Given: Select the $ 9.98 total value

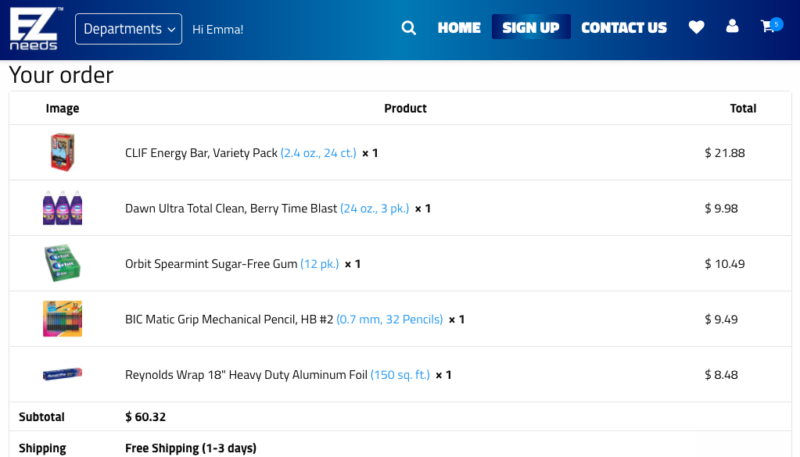Looking at the screenshot, I should (721, 209).
